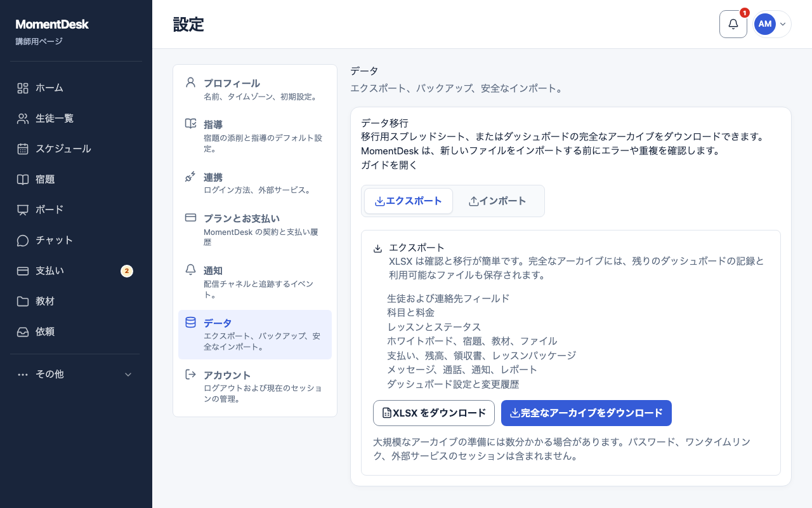Click the データ移行 card title
The width and height of the screenshot is (812, 508).
tap(384, 123)
